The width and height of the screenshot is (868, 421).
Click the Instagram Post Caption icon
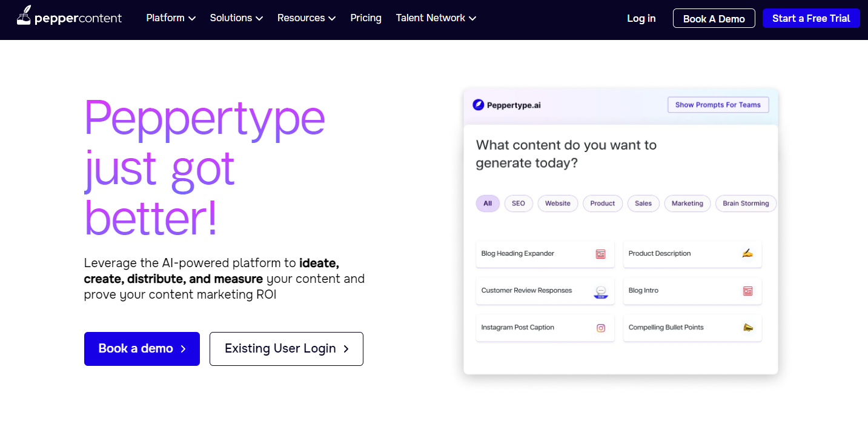coord(601,328)
